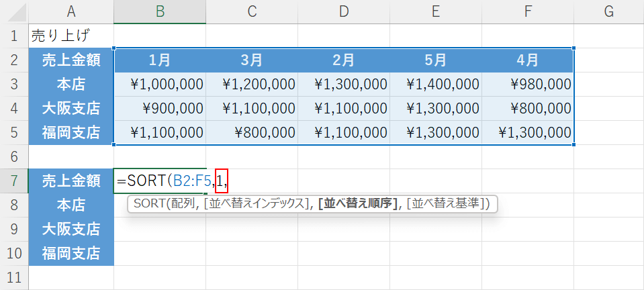Click the 大阪支店 label in row 9
This screenshot has width=644, height=290.
[71, 229]
